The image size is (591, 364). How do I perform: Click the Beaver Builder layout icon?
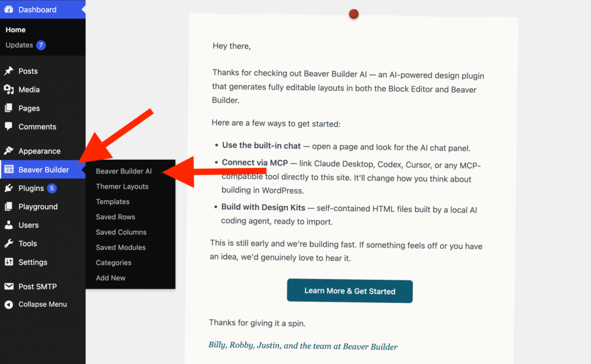[x=9, y=170]
